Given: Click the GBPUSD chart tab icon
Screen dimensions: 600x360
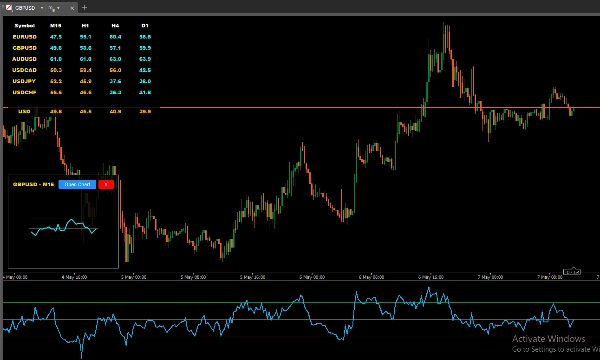Looking at the screenshot, I should pyautogui.click(x=8, y=7).
